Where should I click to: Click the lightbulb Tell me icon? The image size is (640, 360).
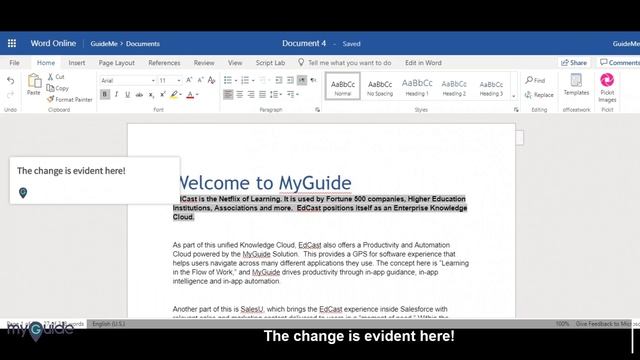[x=301, y=62]
